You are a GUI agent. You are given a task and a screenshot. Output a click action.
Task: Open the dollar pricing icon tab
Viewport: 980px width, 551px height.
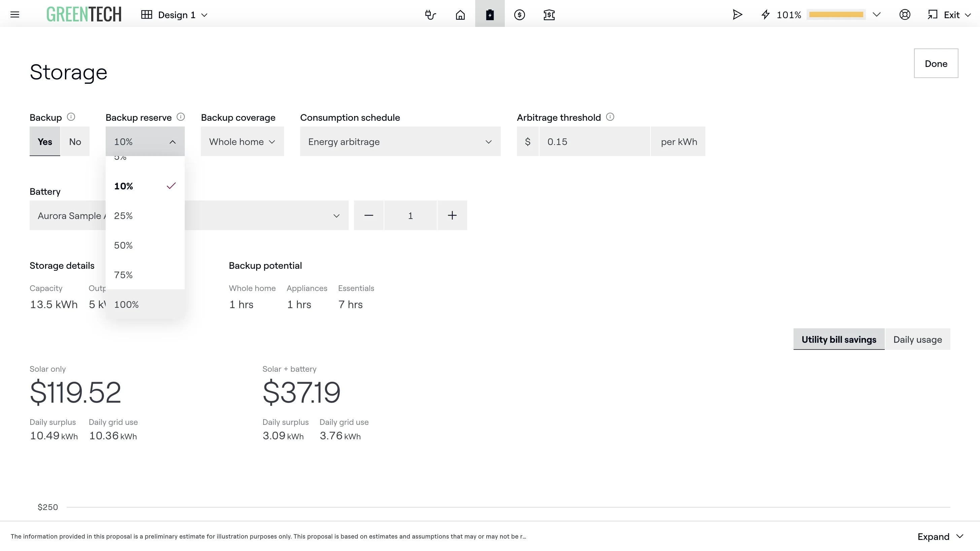[x=520, y=15]
